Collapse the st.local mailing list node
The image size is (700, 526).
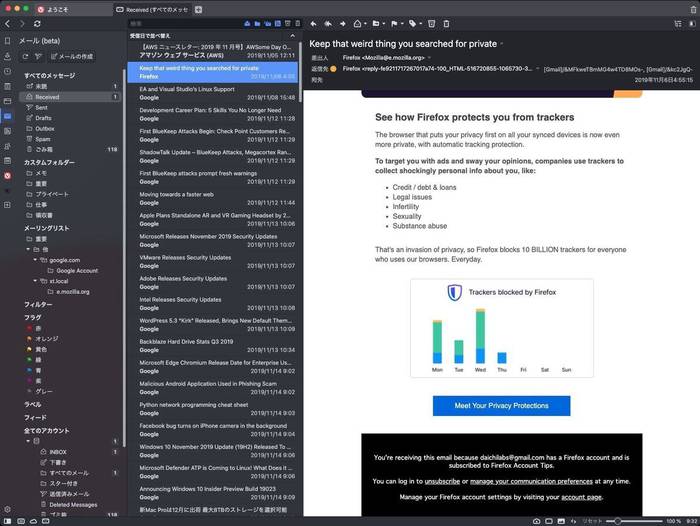(35, 281)
